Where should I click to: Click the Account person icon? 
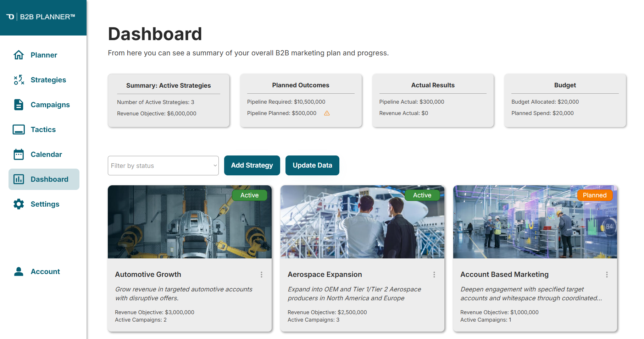[x=19, y=272]
